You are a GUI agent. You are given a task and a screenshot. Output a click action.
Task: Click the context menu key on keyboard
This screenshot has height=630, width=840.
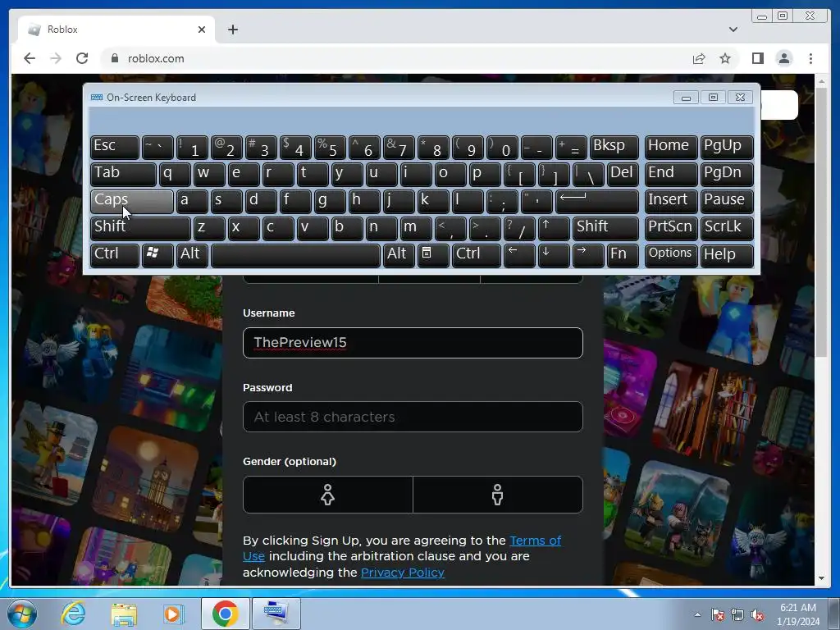pos(433,255)
